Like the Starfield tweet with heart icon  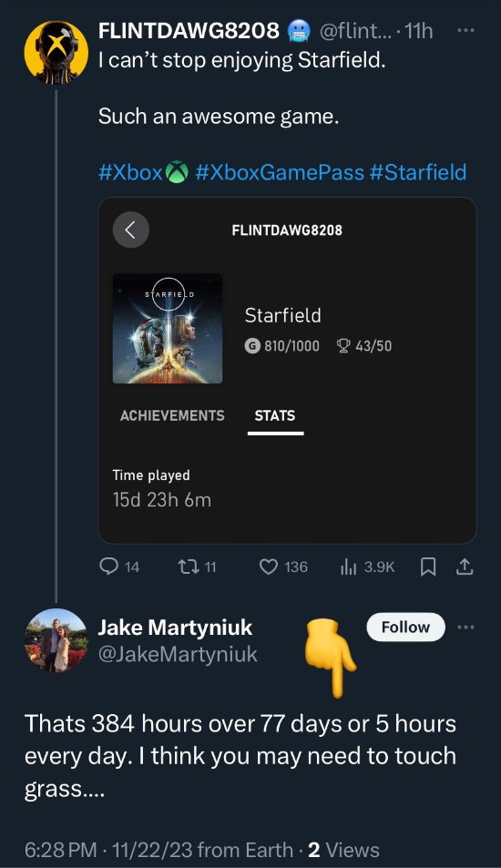tap(283, 567)
